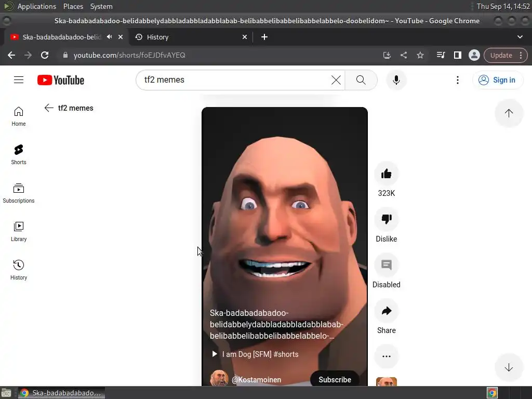The height and width of the screenshot is (399, 532).
Task: View site info via lock icon
Action: [65, 55]
